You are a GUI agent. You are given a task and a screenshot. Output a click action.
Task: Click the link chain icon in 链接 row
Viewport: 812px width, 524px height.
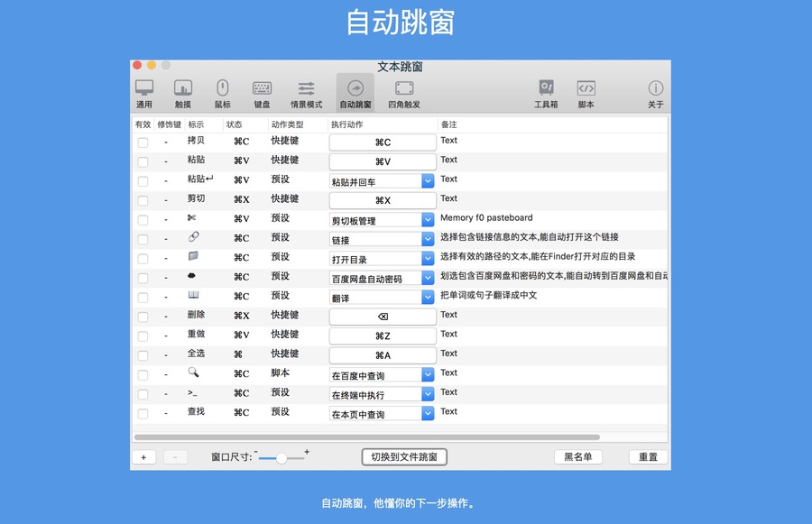point(193,237)
